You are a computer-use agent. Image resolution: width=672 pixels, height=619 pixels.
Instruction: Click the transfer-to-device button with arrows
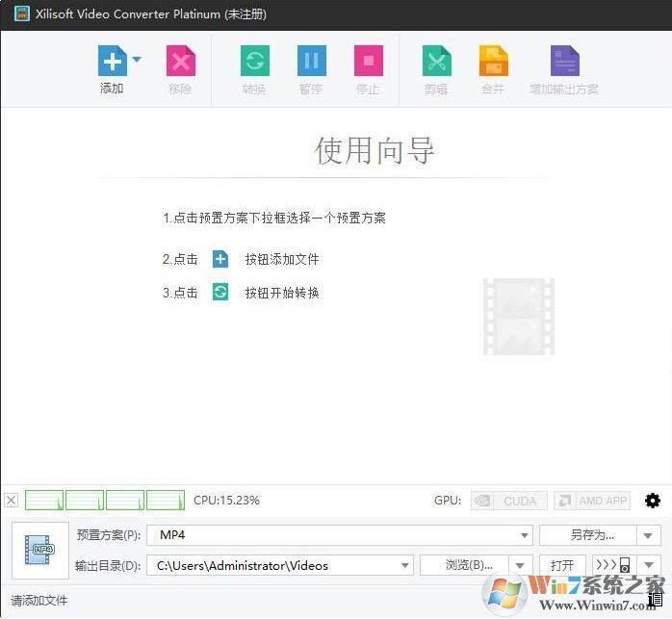tap(613, 565)
